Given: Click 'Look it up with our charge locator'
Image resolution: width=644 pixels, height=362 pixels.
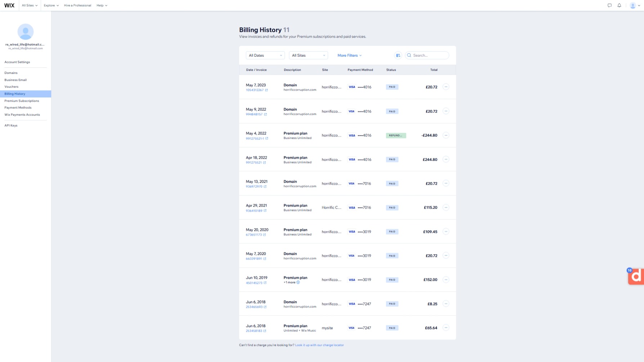Looking at the screenshot, I should coord(319,345).
